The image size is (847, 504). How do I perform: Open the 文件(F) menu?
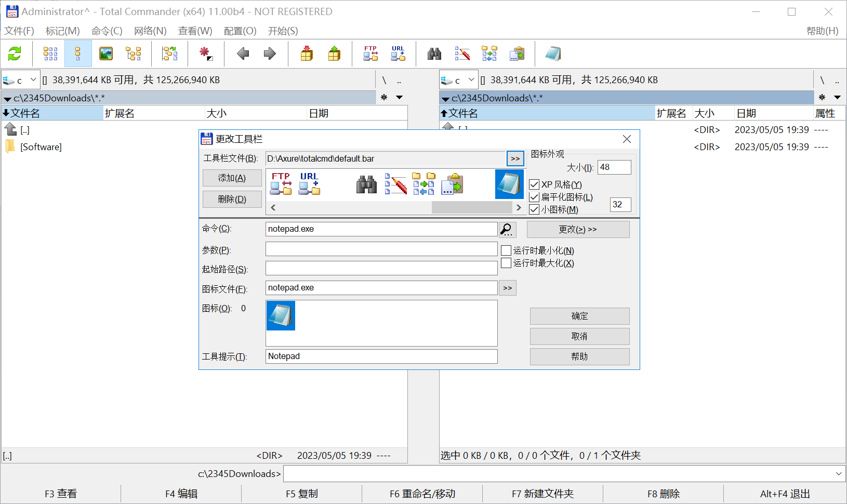(x=19, y=31)
